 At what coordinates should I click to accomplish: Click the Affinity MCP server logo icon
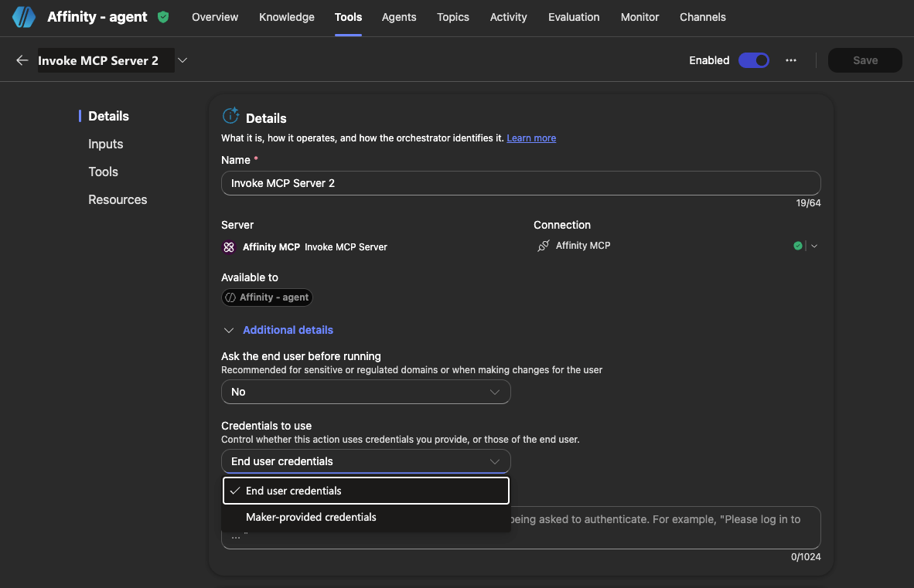click(x=229, y=246)
